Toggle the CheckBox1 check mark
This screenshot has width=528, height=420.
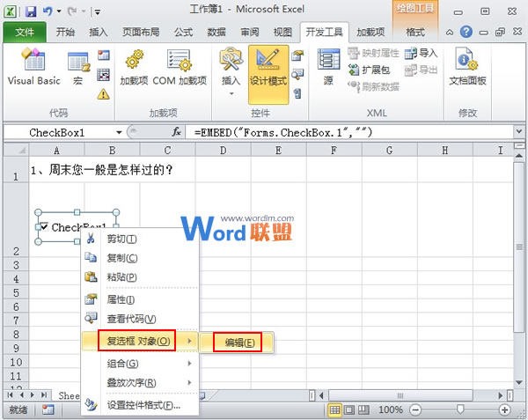[x=44, y=226]
